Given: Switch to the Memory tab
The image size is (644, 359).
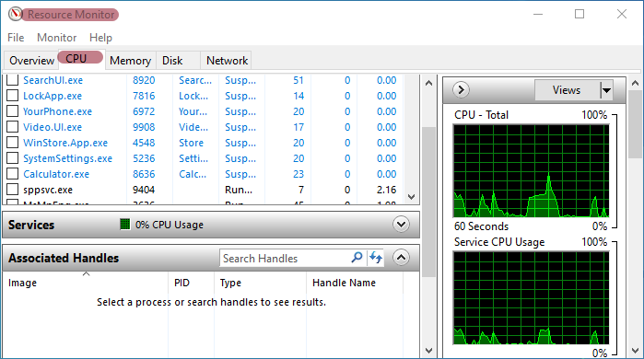Looking at the screenshot, I should pos(130,61).
